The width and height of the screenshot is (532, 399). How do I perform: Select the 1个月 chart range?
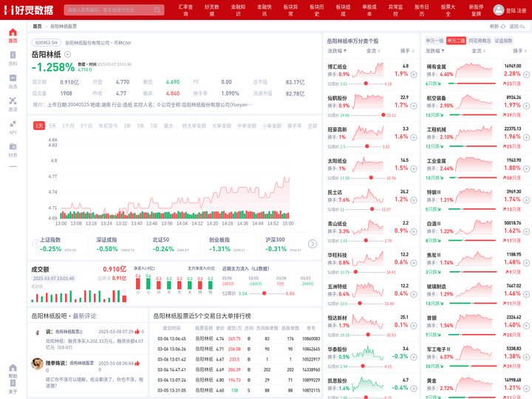pyautogui.click(x=68, y=126)
